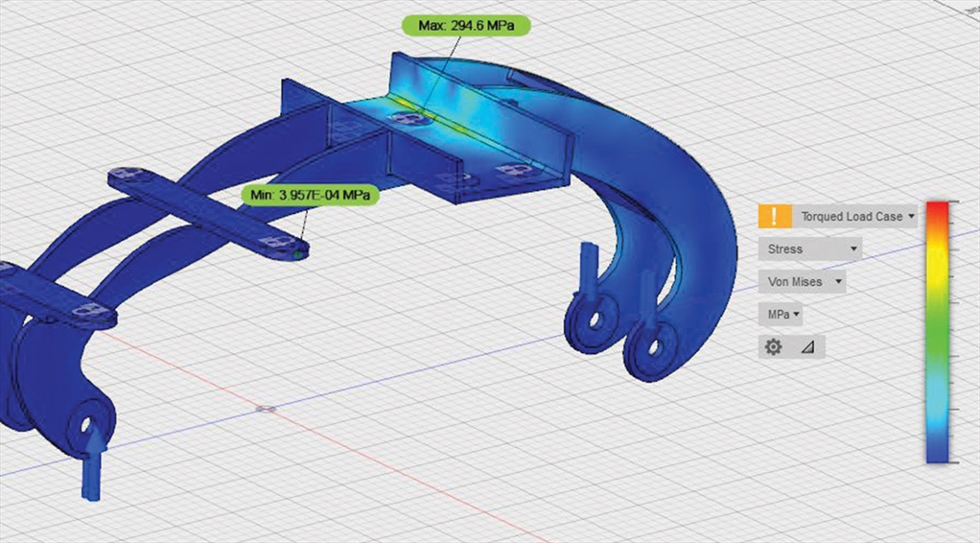Screen dimensions: 980x543
Task: Pick the constraint glyph on the lower-left bracket
Action: click(89, 311)
